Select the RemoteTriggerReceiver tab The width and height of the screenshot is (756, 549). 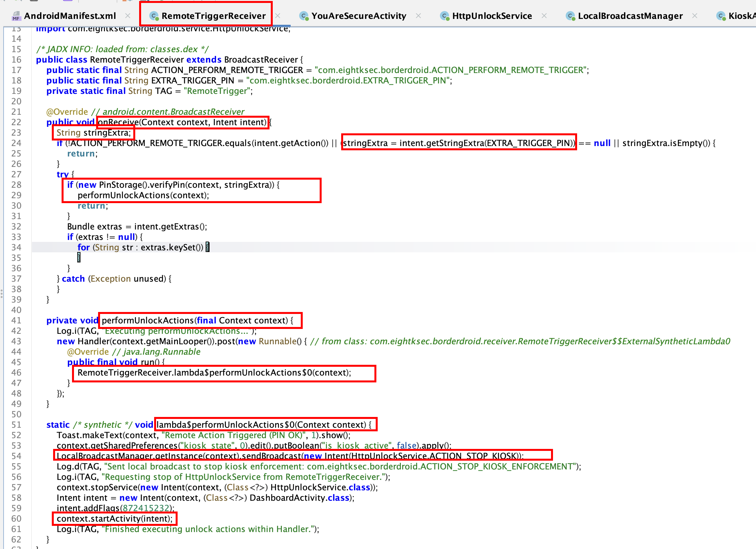click(214, 16)
